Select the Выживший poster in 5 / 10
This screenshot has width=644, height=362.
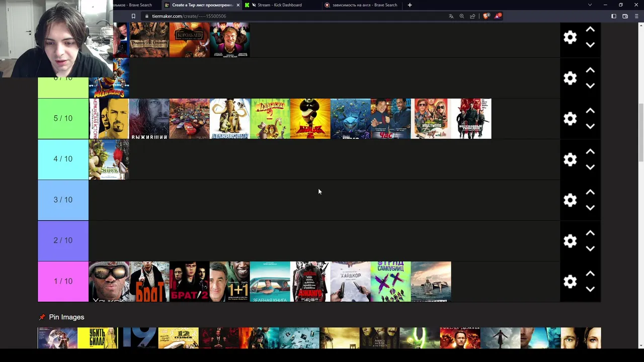tap(149, 119)
